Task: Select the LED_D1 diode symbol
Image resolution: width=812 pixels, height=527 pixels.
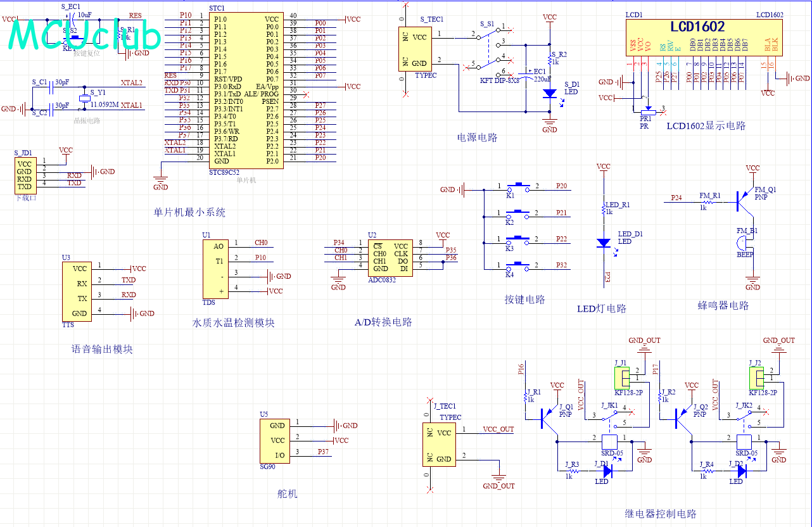Action: [x=604, y=242]
